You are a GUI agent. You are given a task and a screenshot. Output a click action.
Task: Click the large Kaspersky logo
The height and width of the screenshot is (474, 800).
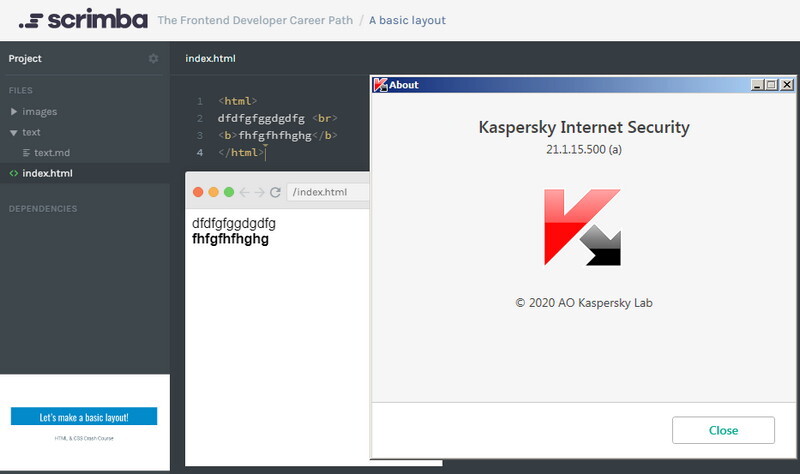tap(583, 228)
